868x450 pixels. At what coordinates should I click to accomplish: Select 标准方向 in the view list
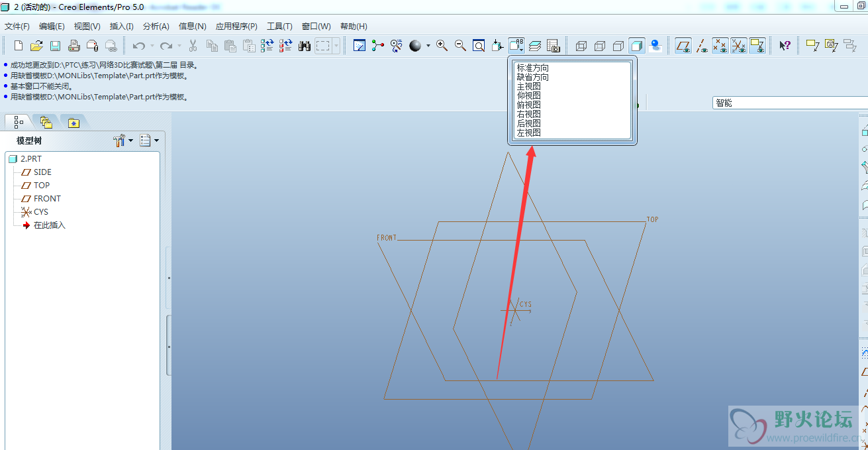click(533, 68)
